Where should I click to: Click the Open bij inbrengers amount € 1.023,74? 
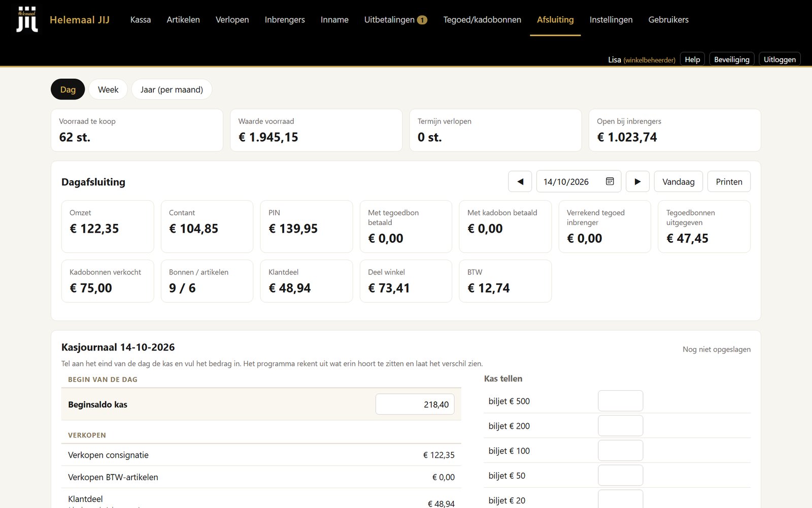pyautogui.click(x=627, y=137)
